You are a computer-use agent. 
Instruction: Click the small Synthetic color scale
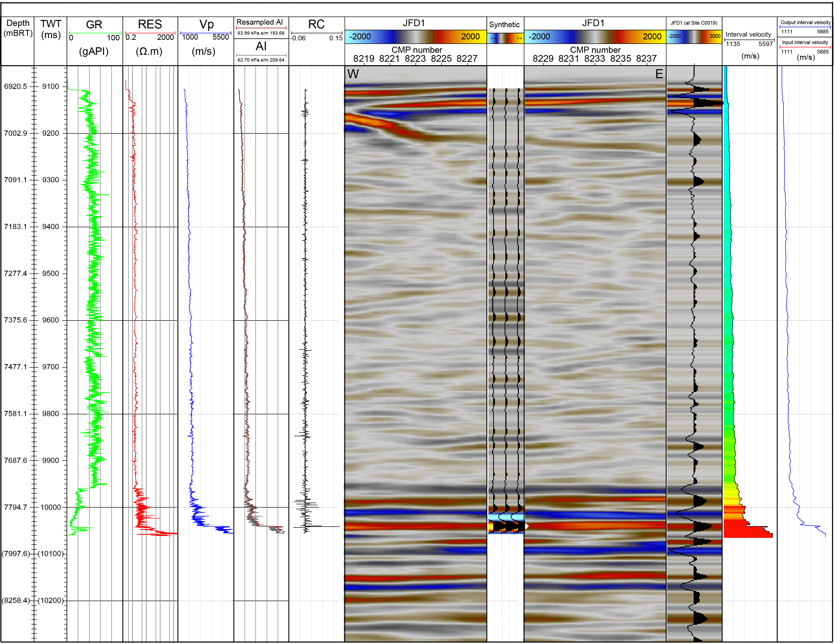click(x=505, y=38)
